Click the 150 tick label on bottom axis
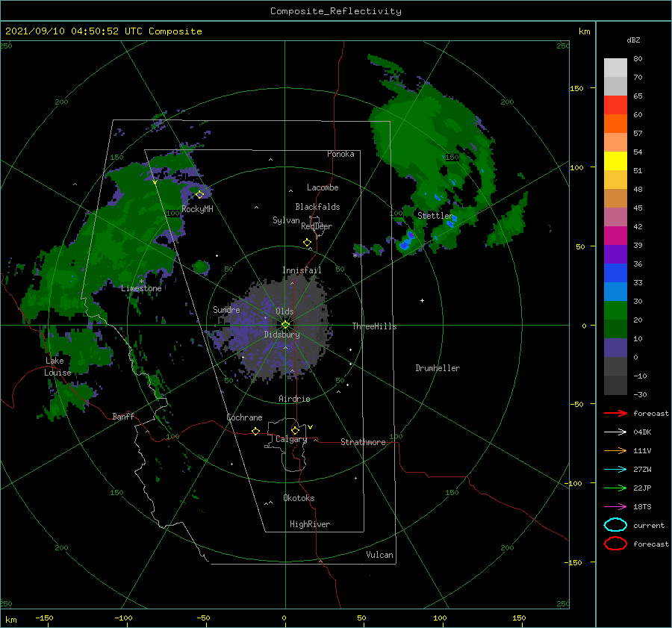The height and width of the screenshot is (628, 672). [519, 618]
